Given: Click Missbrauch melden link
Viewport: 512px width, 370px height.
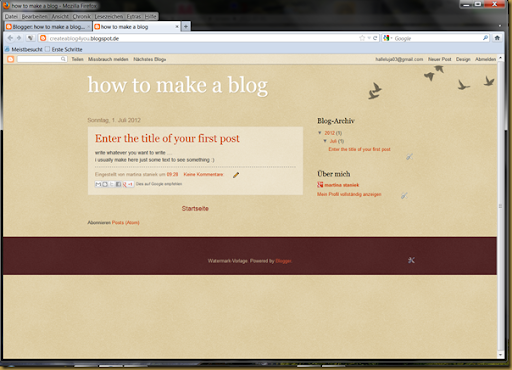Looking at the screenshot, I should pos(108,59).
